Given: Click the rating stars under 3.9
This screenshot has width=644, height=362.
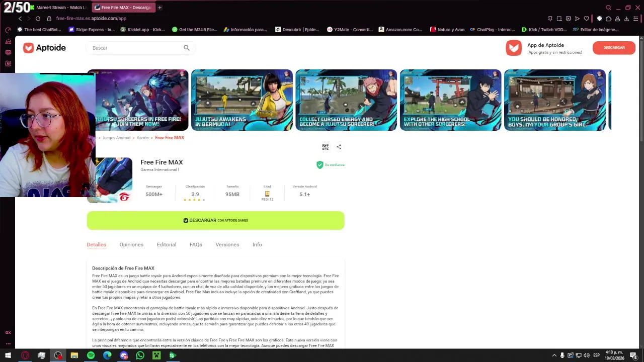Looking at the screenshot, I should [x=195, y=200].
